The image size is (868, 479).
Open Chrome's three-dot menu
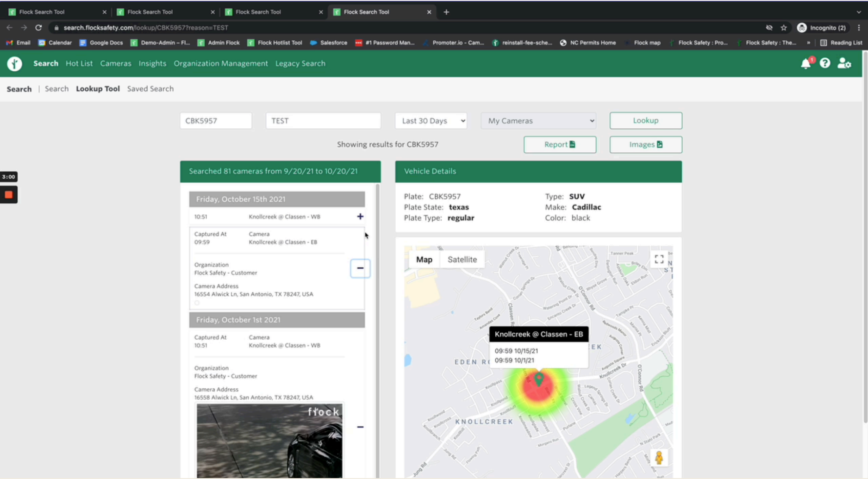coord(859,28)
